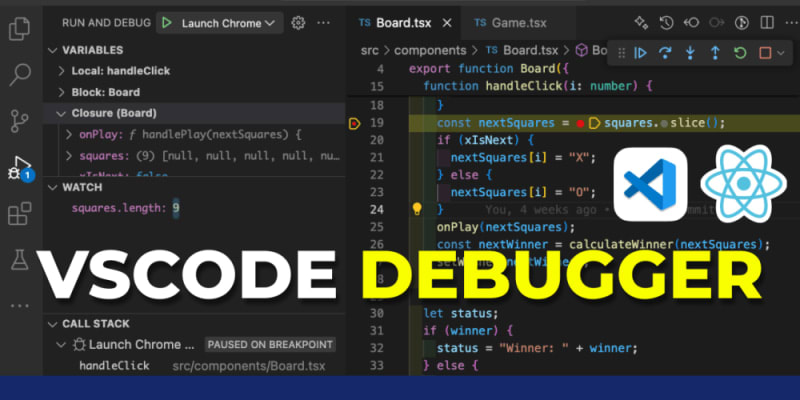Click the Step Into debug button
This screenshot has height=400, width=800.
[x=691, y=52]
